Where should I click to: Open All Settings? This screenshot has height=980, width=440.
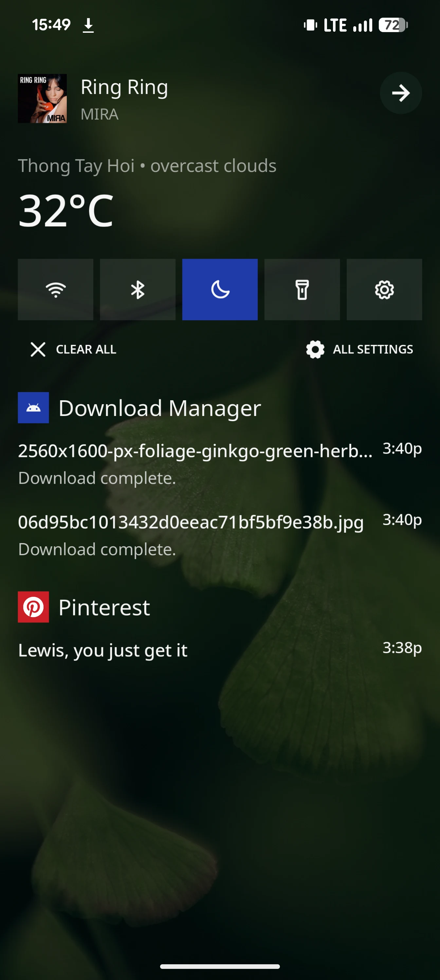359,349
